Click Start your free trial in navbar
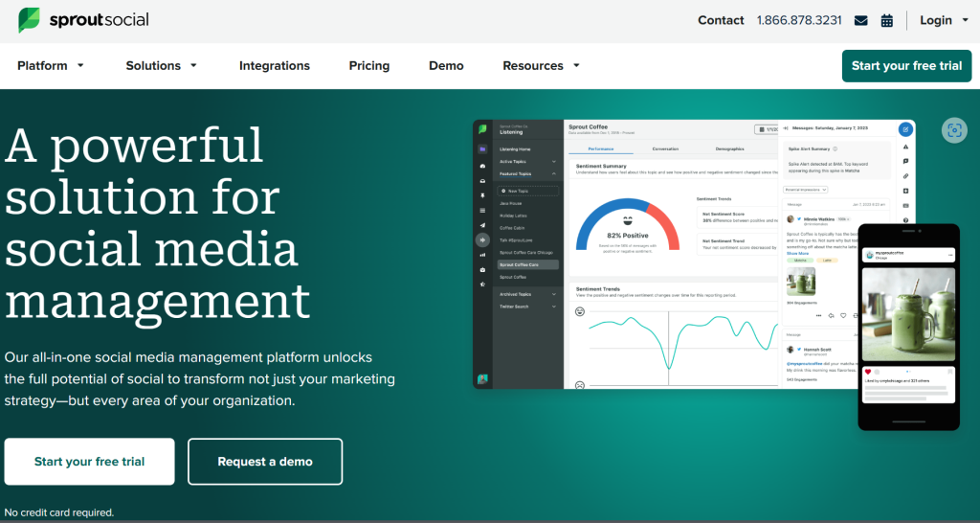The width and height of the screenshot is (980, 523). coord(907,66)
